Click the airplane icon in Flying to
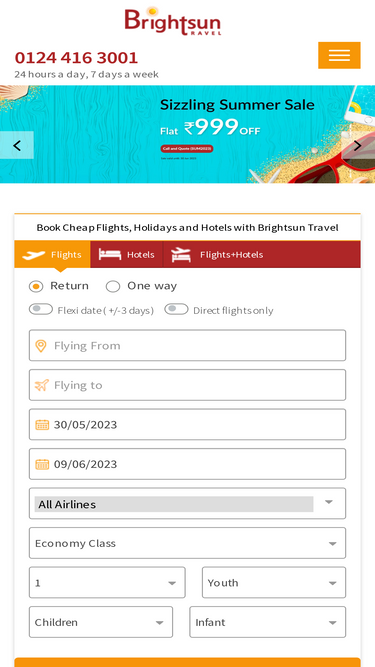This screenshot has height=667, width=375. coord(41,385)
